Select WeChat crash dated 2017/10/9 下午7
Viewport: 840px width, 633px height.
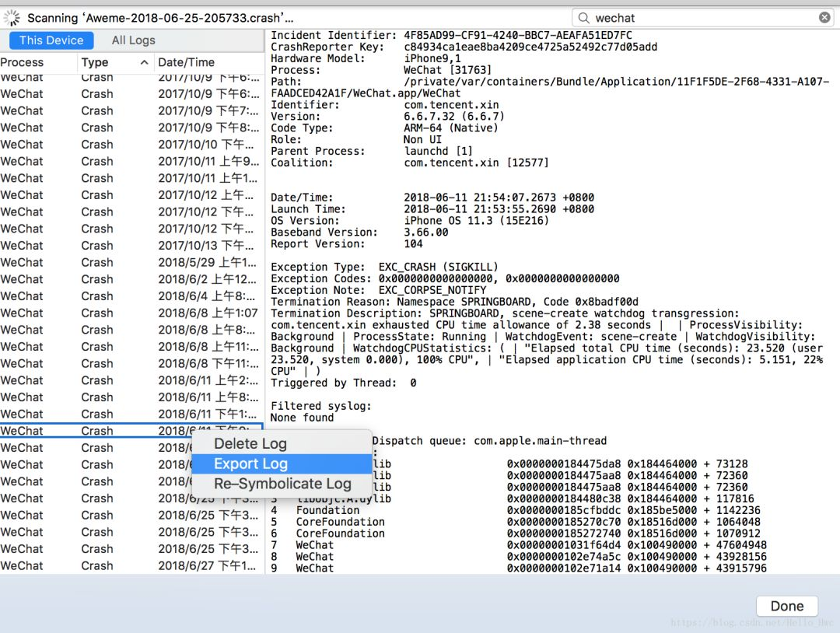tap(131, 111)
